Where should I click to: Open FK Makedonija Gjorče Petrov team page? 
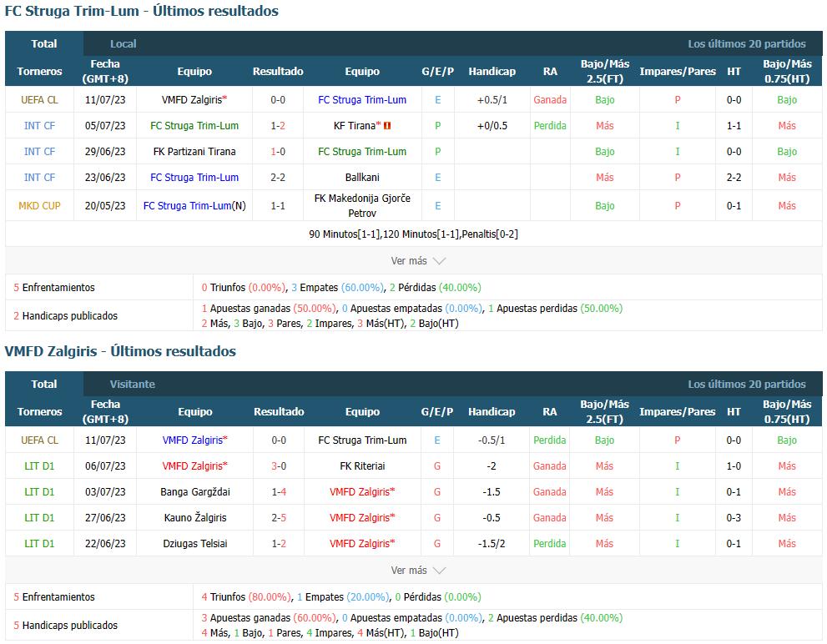click(362, 206)
